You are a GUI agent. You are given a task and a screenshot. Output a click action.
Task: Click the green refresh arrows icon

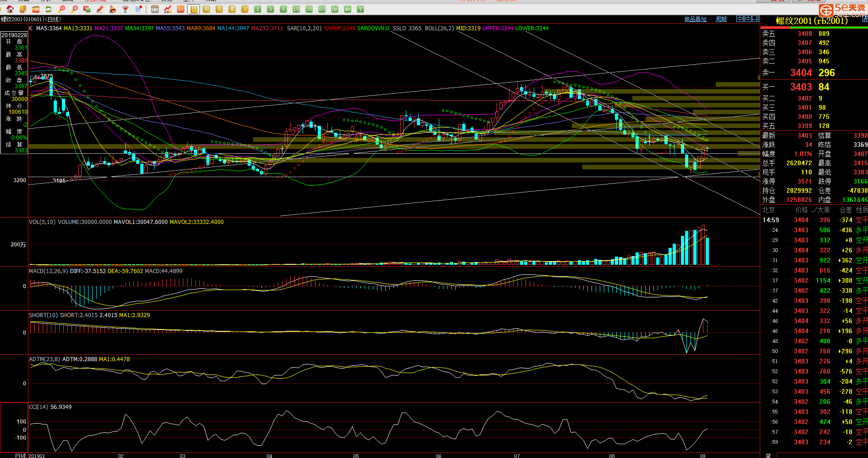point(49,9)
